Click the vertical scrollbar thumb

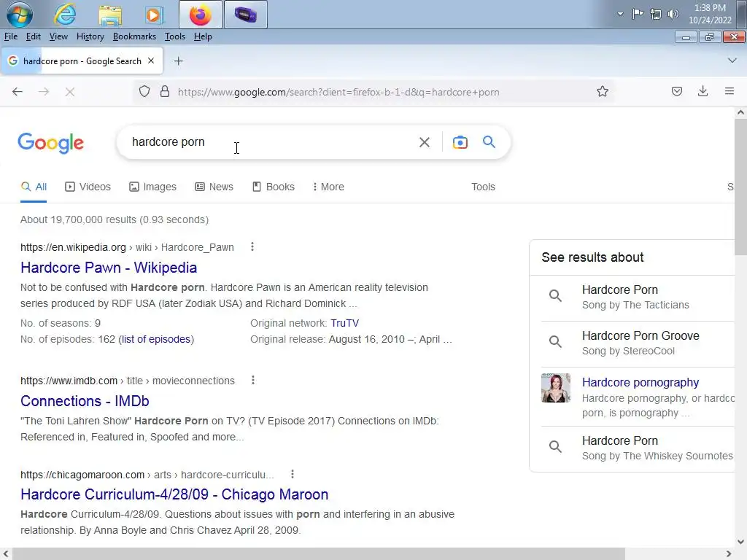740,187
